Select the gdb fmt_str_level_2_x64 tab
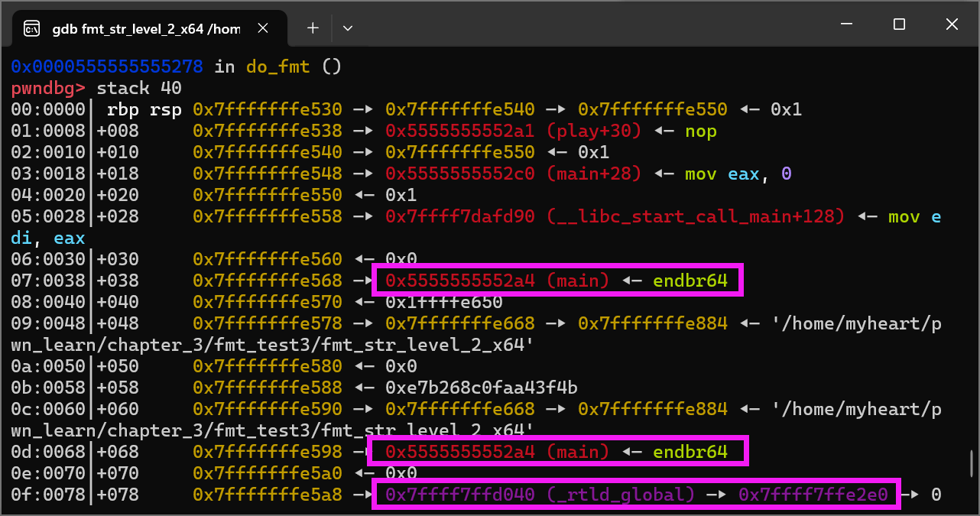 click(x=145, y=29)
